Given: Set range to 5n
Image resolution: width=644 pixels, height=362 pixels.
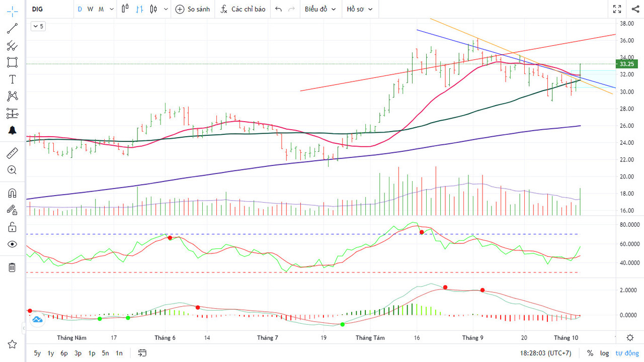Looking at the screenshot, I should 105,353.
